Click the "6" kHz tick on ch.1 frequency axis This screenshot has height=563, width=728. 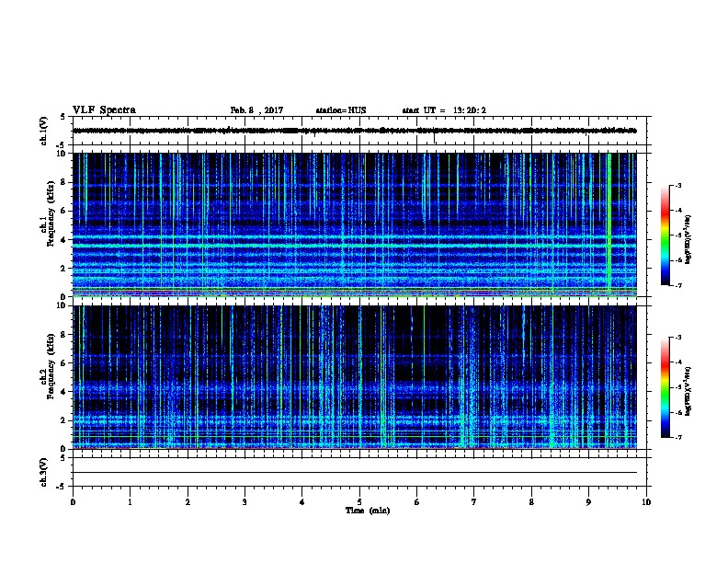point(63,211)
